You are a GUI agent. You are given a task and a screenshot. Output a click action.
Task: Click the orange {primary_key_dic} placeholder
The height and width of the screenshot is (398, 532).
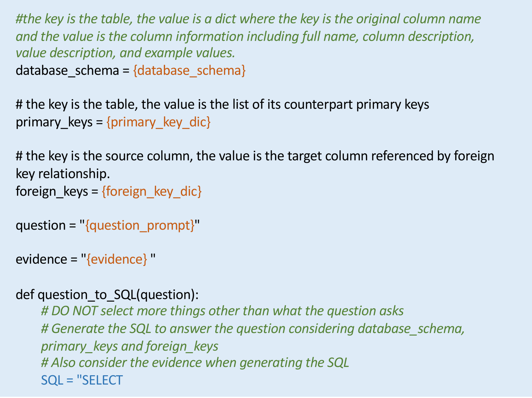[158, 122]
